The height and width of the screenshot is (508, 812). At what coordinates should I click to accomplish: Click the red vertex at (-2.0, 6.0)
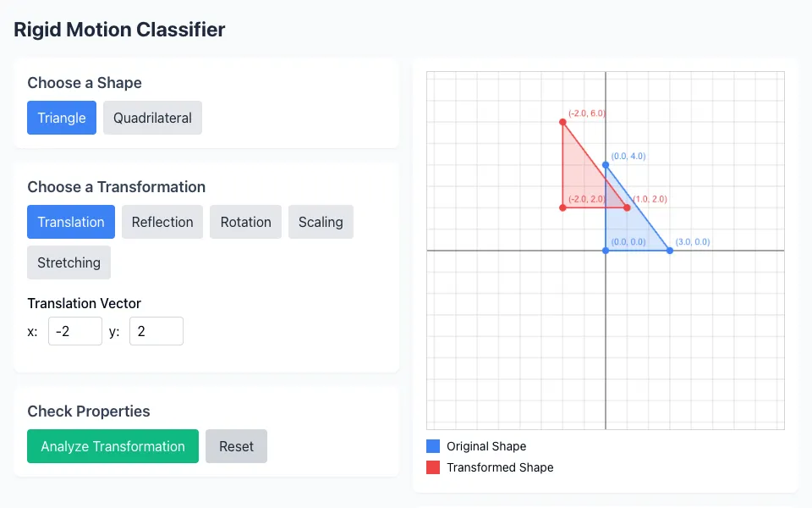563,122
